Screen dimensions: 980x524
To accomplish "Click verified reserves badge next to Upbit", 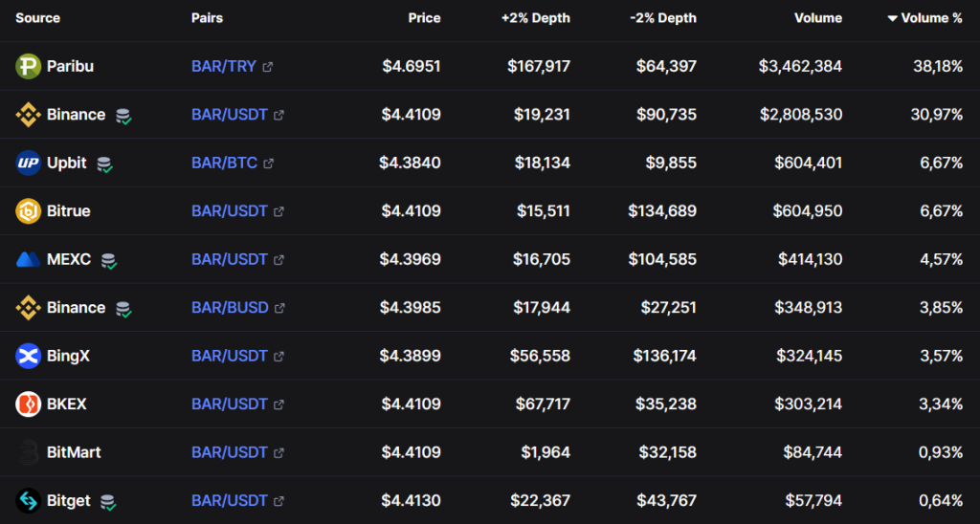I will click(x=104, y=164).
